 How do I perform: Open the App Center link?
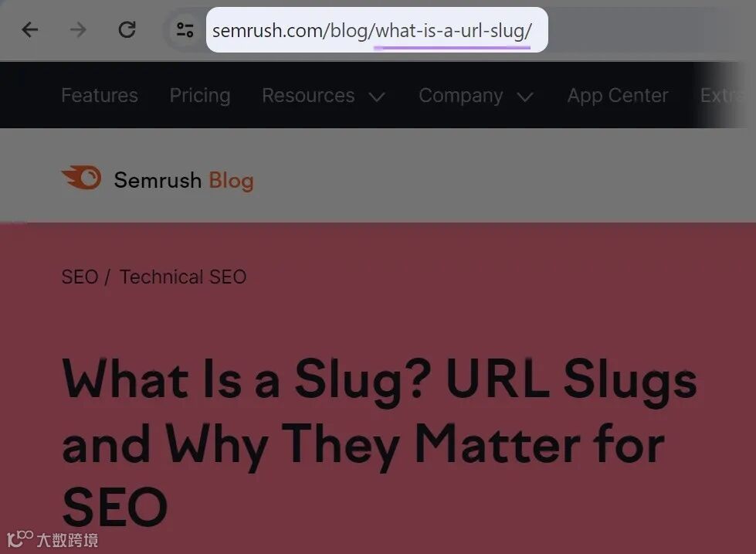click(x=618, y=95)
